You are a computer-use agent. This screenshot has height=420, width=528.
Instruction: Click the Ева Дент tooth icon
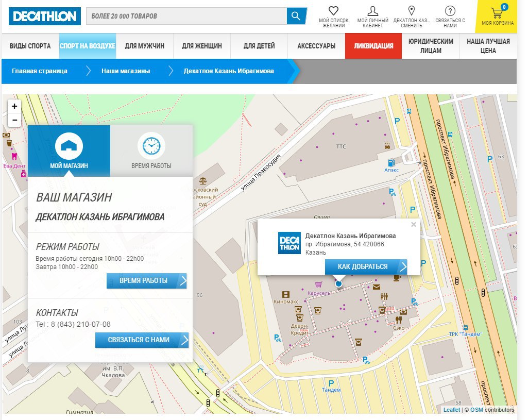tap(14, 157)
